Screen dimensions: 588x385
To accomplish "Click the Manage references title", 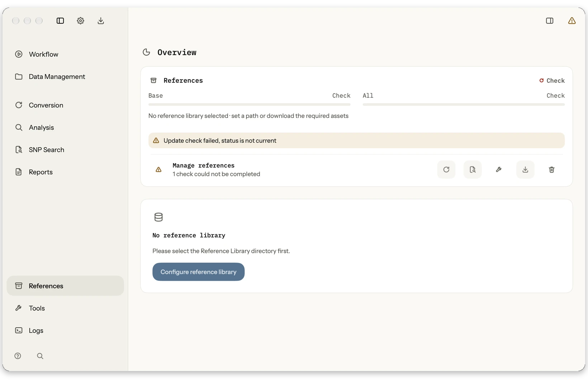I will pos(203,165).
